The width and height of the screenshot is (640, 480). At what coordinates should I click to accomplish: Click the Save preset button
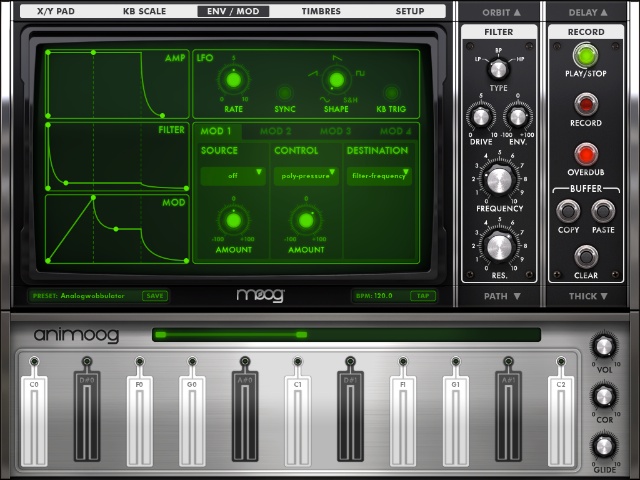tap(155, 296)
